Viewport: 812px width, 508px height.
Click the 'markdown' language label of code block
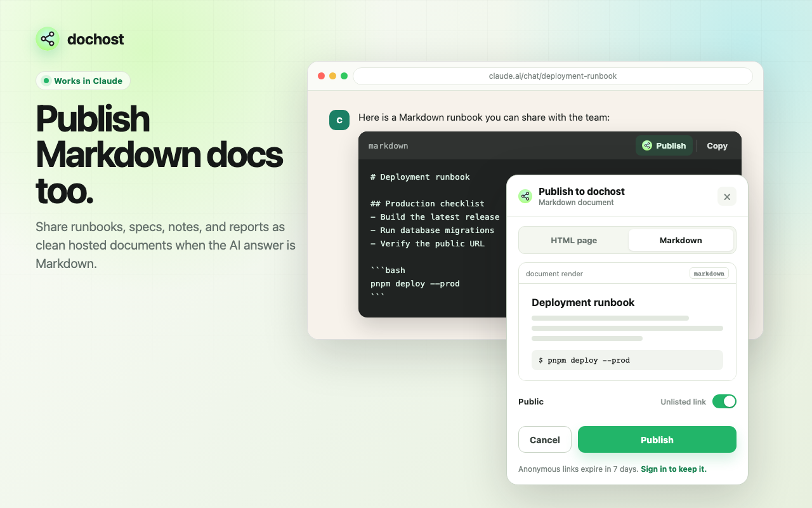coord(388,146)
